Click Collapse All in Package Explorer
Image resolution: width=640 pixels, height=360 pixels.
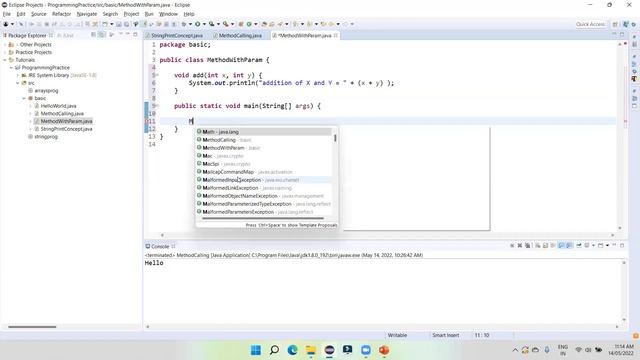click(x=94, y=35)
